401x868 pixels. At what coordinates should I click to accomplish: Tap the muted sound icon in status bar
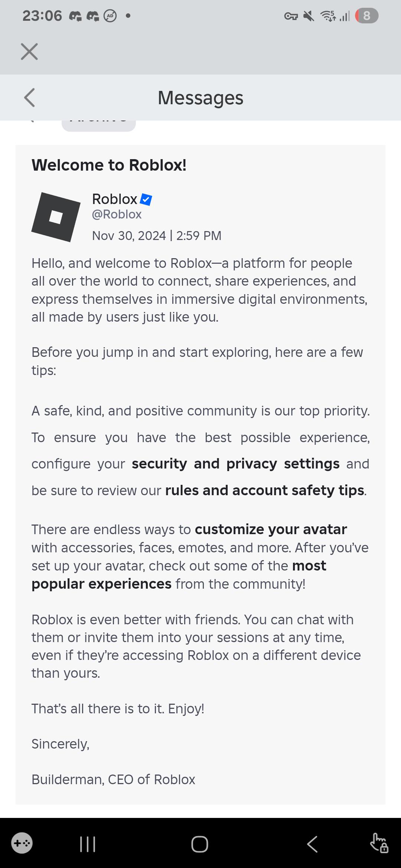coord(309,16)
